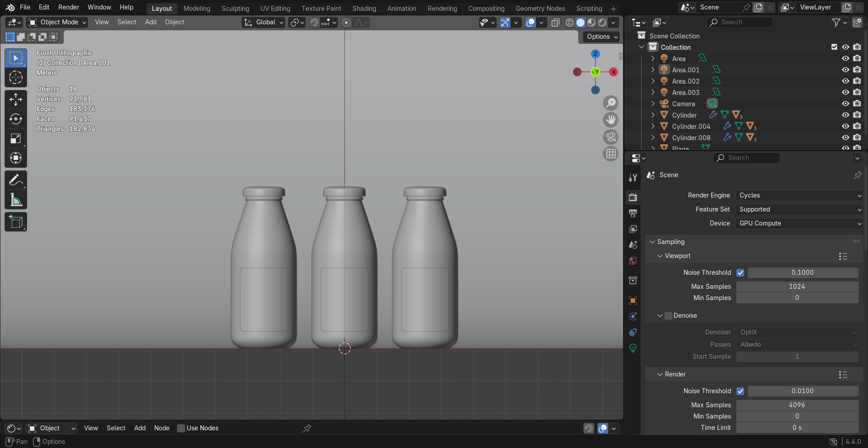Collapse the Sampling panel
The image size is (868, 448).
click(652, 242)
